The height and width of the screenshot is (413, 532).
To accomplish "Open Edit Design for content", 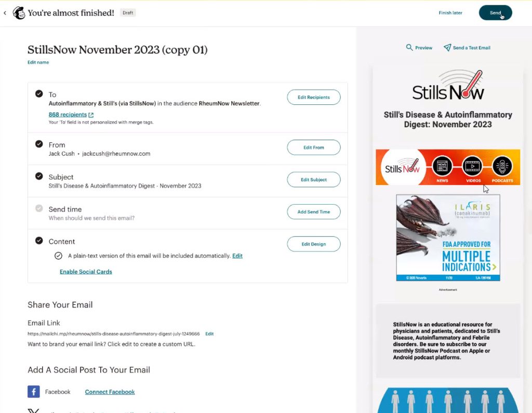I will (x=313, y=244).
